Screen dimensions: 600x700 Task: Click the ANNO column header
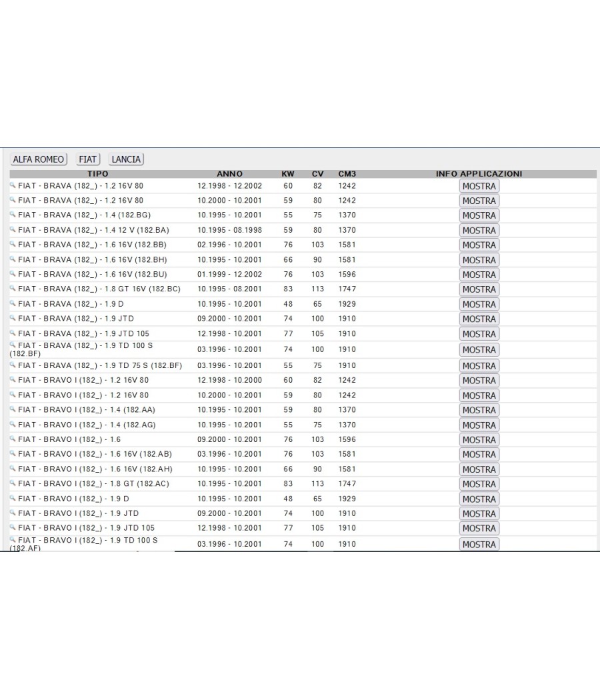point(229,173)
